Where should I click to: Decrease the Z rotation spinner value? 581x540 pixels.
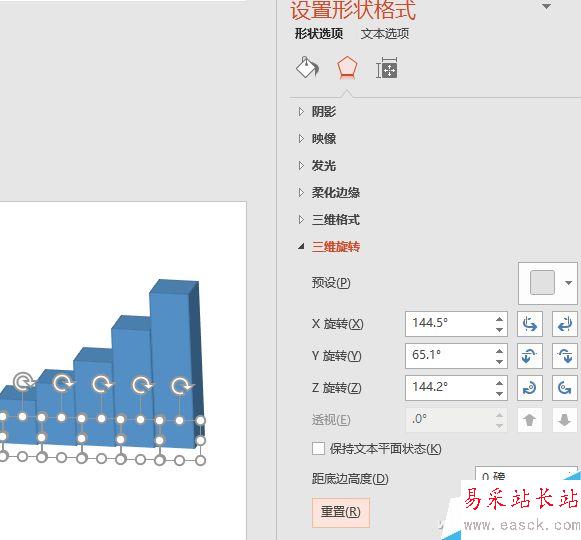coord(499,393)
